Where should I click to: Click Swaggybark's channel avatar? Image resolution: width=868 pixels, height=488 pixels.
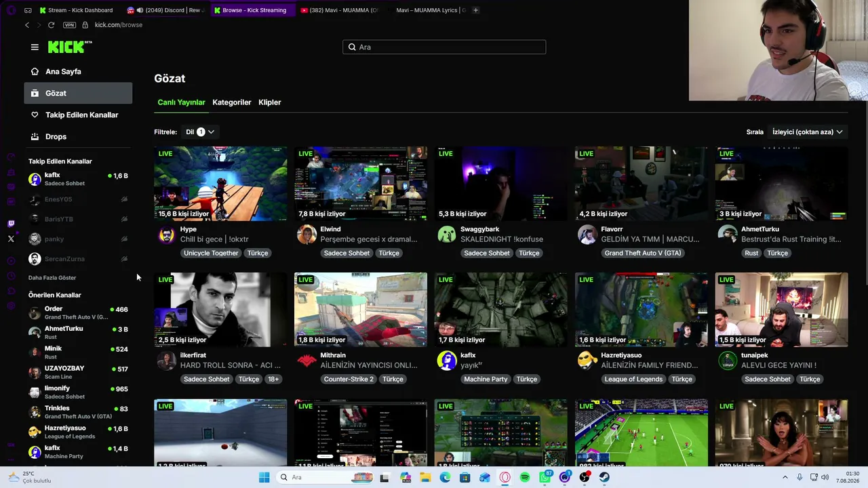click(x=447, y=235)
